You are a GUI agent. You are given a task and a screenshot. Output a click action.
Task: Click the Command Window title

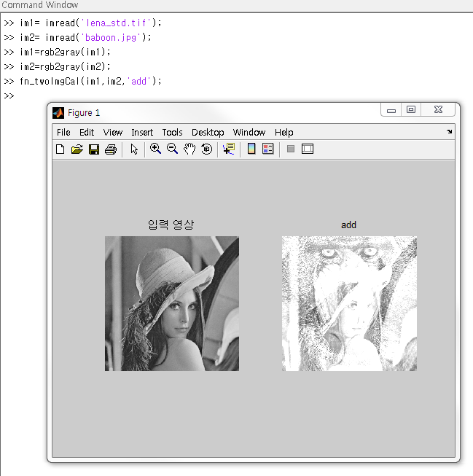(40, 5)
